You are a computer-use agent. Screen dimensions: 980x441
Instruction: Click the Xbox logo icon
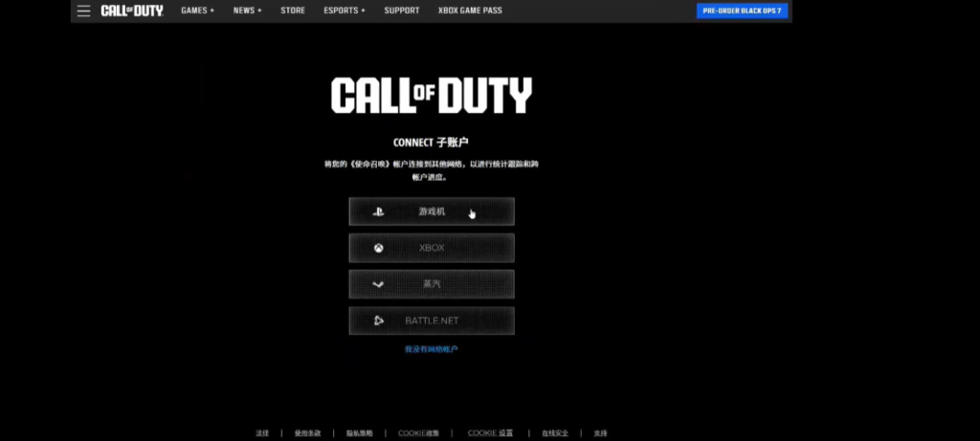[x=379, y=248]
